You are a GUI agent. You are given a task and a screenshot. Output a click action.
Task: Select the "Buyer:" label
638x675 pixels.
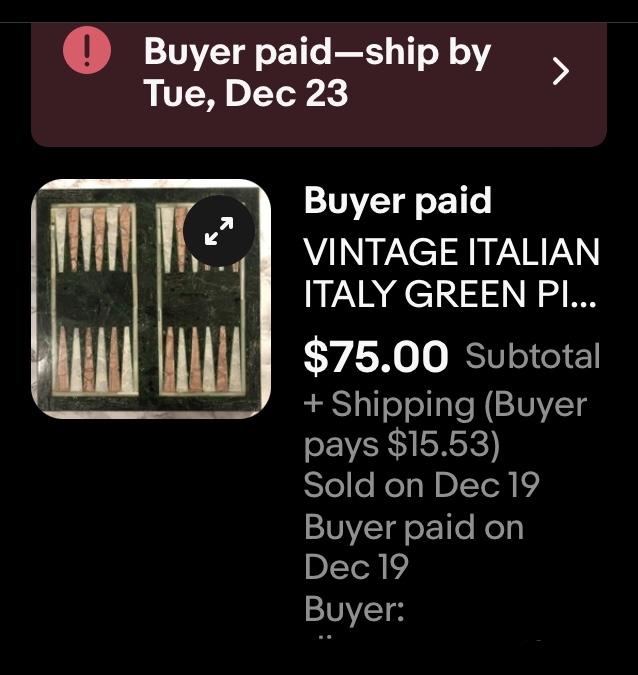pyautogui.click(x=354, y=609)
